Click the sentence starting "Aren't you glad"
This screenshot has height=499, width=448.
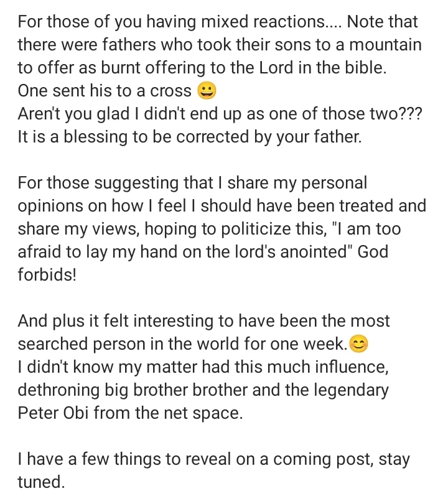pyautogui.click(x=218, y=114)
